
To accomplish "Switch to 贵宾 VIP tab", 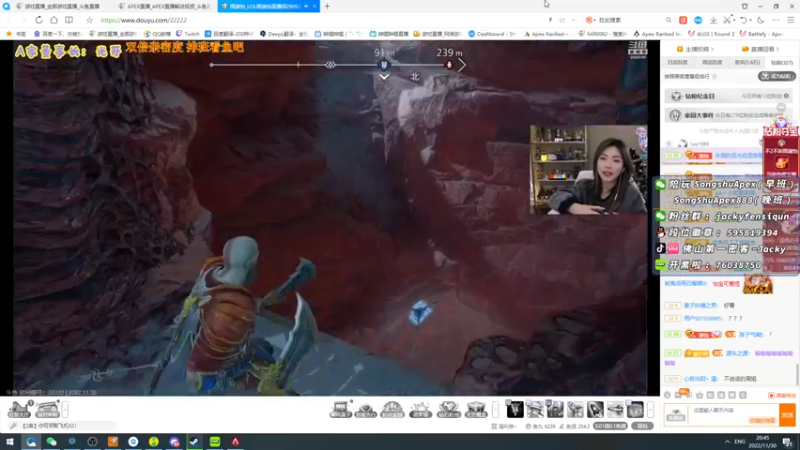I will (x=747, y=62).
